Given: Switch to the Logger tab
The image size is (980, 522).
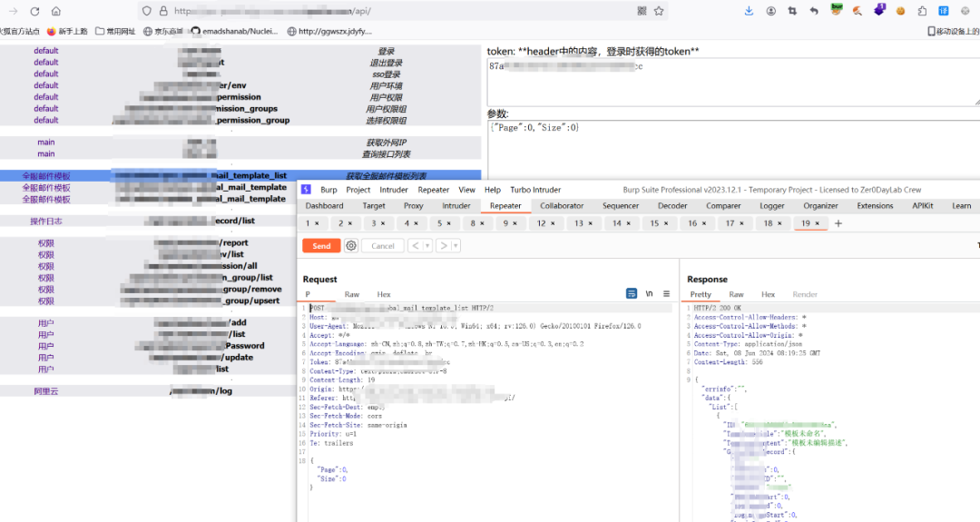Looking at the screenshot, I should click(772, 206).
